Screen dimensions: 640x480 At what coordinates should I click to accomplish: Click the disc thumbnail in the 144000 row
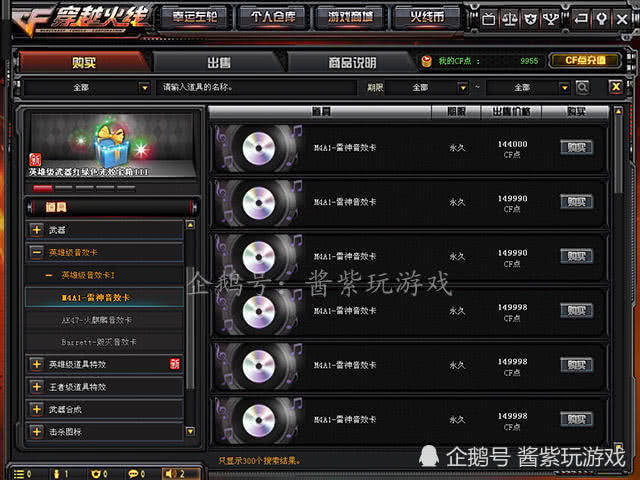pyautogui.click(x=258, y=148)
